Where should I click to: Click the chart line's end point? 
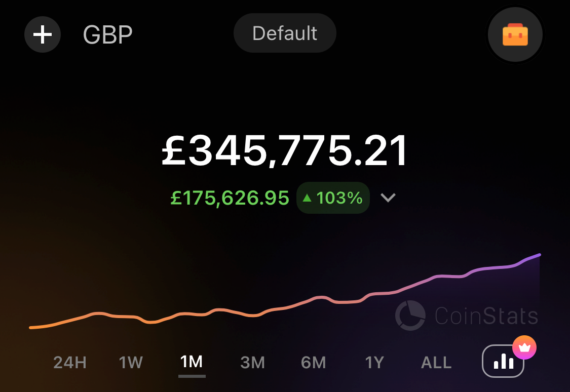pos(540,255)
